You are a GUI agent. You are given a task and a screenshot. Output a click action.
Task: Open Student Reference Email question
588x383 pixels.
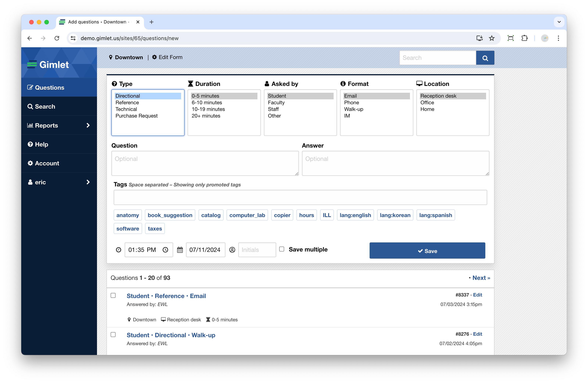coord(166,296)
